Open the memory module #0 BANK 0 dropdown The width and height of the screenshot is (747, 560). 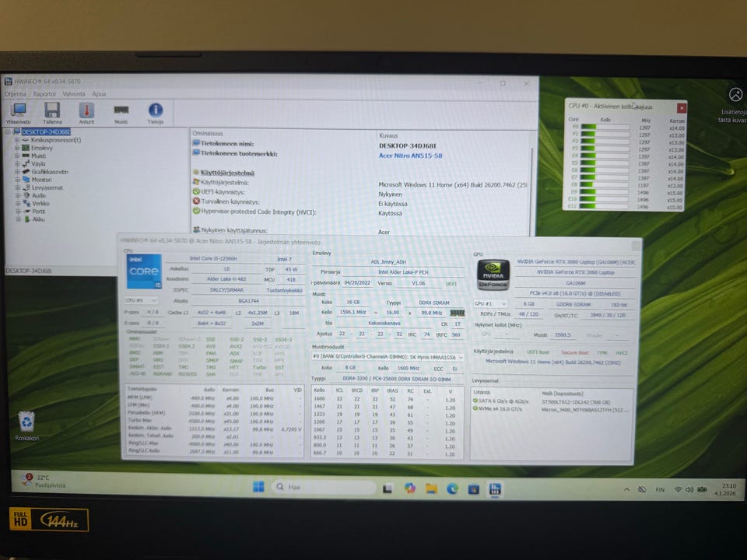[388, 357]
